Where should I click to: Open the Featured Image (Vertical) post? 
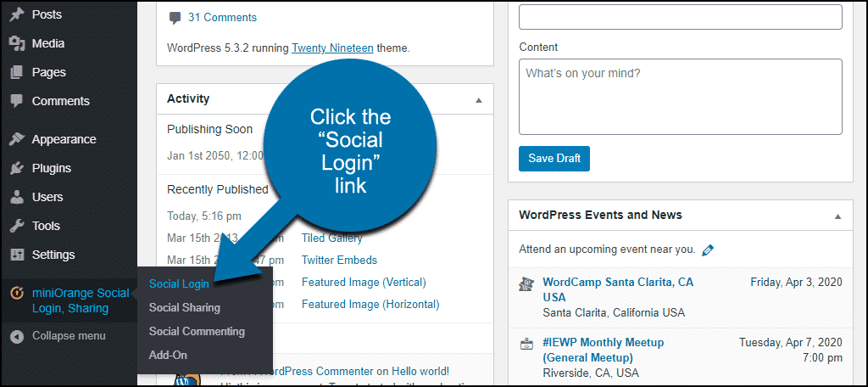click(x=364, y=283)
